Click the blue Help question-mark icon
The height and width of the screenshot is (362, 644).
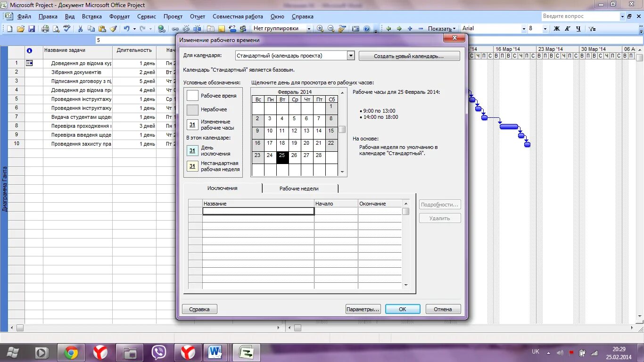click(x=367, y=29)
